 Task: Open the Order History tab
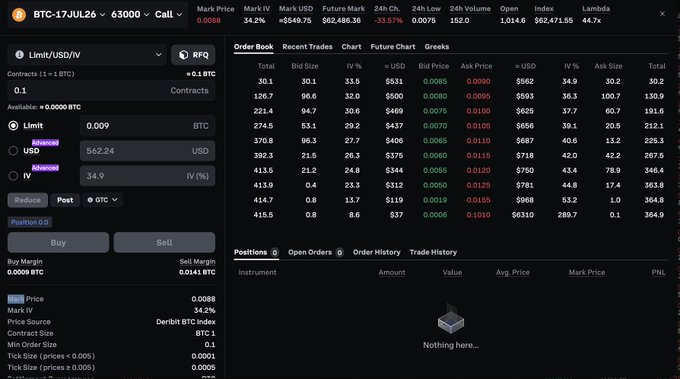[x=376, y=252]
